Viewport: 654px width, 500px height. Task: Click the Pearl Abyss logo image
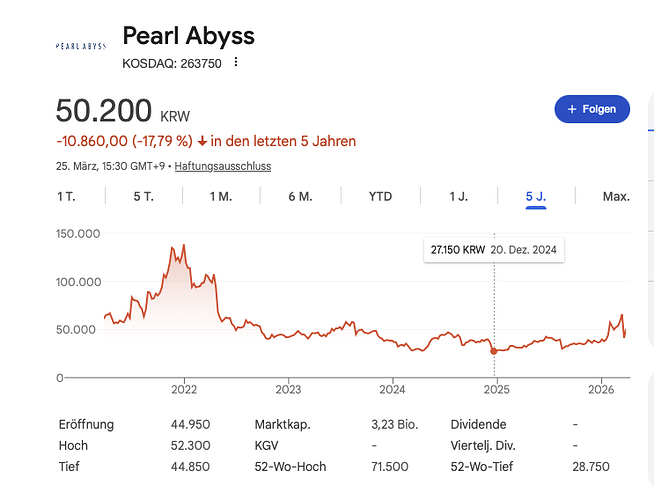click(x=80, y=46)
